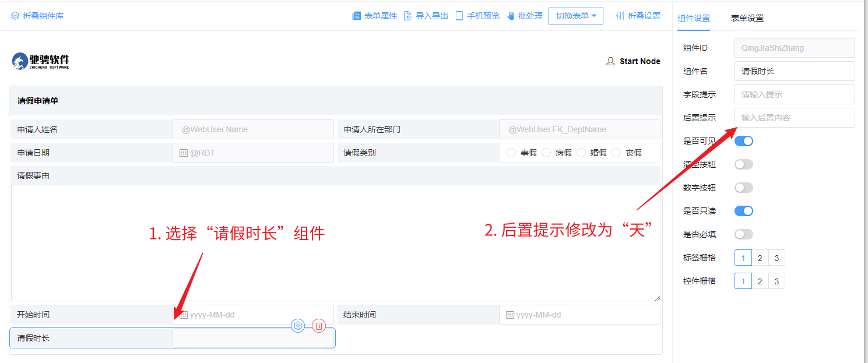Viewport: 868px width, 363px height.
Task: Select the 申请日期 label
Action: 33,153
